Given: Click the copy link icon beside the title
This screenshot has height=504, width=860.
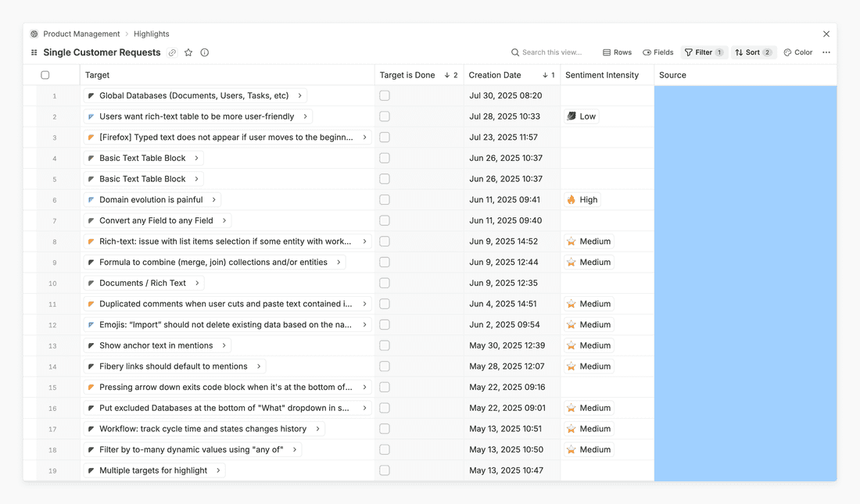Looking at the screenshot, I should [x=172, y=52].
